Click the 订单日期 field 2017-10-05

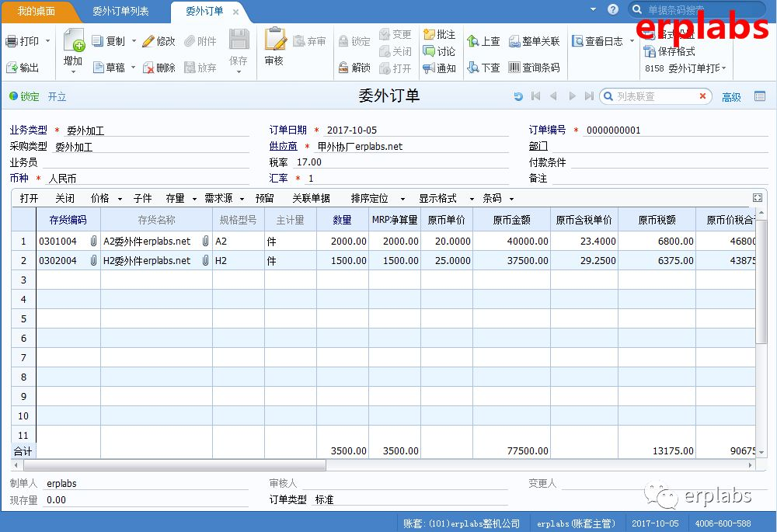point(416,130)
